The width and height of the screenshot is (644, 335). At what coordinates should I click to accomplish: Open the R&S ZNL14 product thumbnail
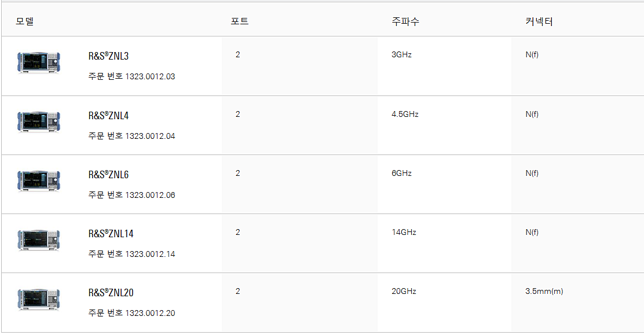click(39, 240)
